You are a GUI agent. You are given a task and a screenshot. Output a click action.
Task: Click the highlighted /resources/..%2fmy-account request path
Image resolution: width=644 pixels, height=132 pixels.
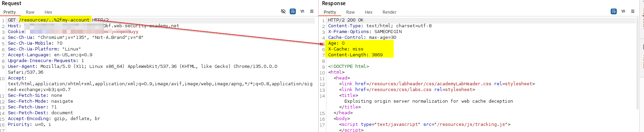54,20
